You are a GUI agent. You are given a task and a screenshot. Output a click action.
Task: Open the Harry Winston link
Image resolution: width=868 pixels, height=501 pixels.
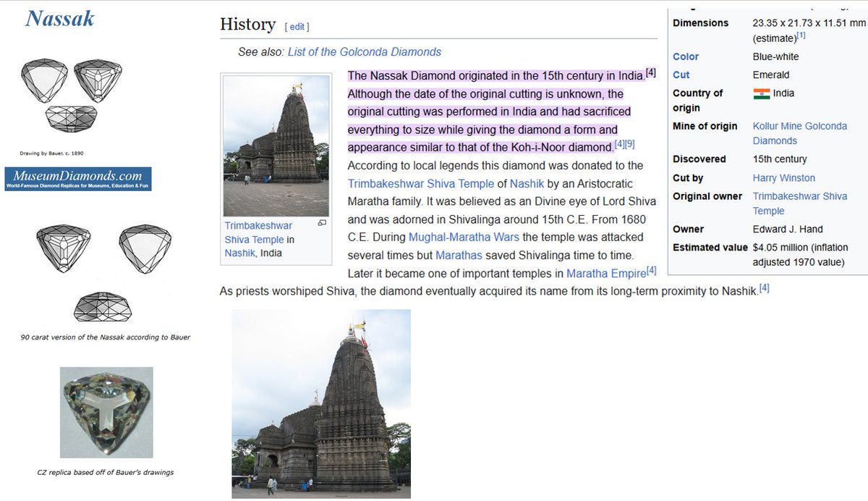pyautogui.click(x=784, y=177)
